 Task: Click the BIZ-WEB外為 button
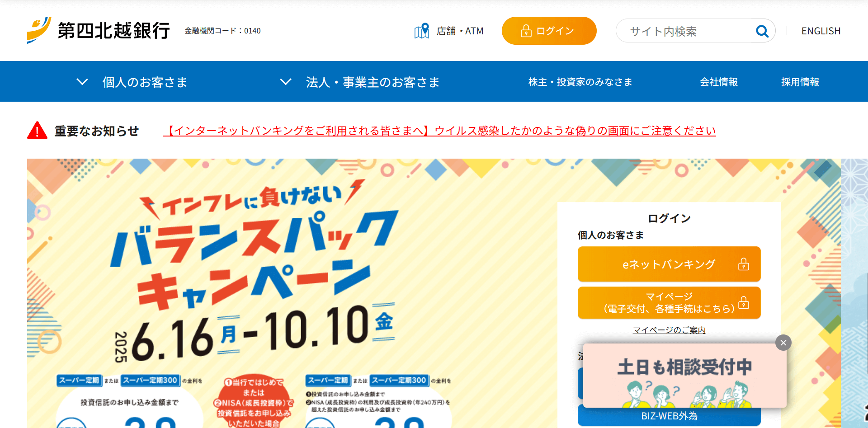click(669, 416)
